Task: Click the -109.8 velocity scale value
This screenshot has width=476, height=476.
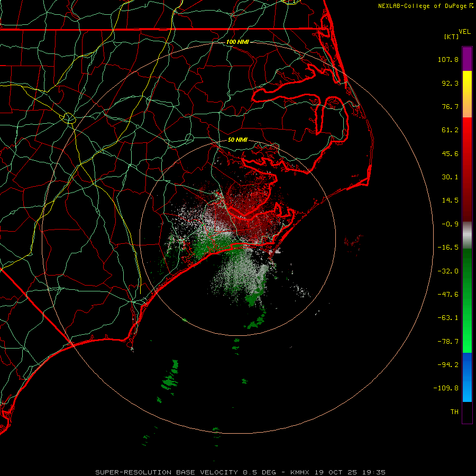Action: point(446,388)
